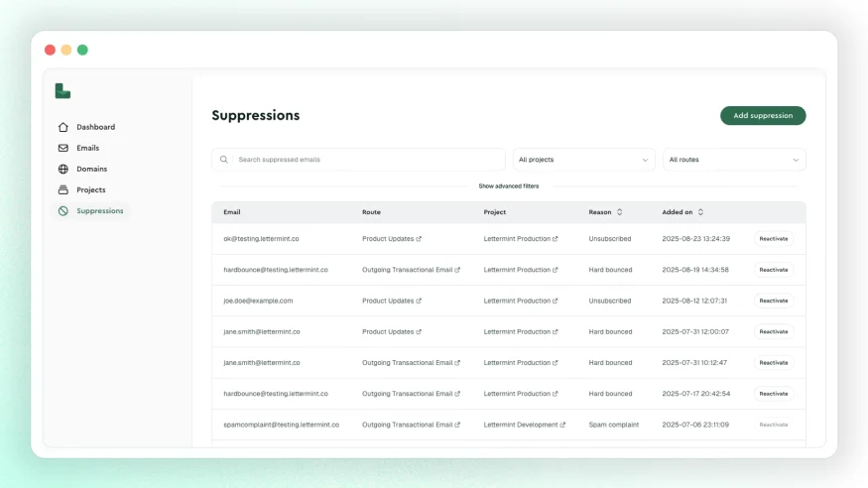
Task: Click the green window maximize button
Action: (82, 50)
